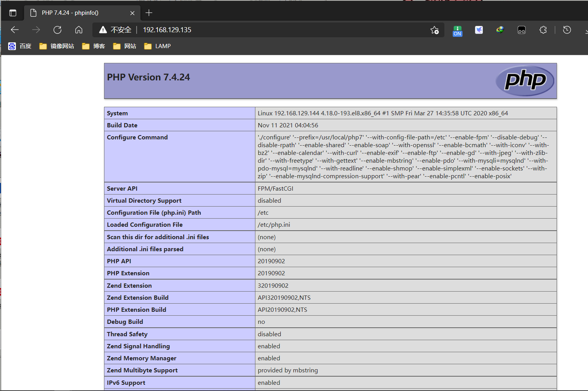
Task: Open the 博客 bookmarks folder
Action: coord(94,46)
